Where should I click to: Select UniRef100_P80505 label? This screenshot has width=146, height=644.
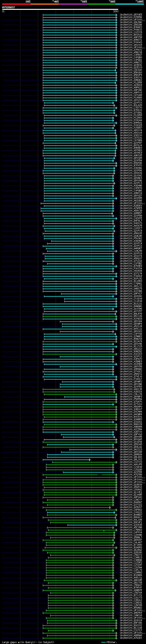[x=131, y=271]
